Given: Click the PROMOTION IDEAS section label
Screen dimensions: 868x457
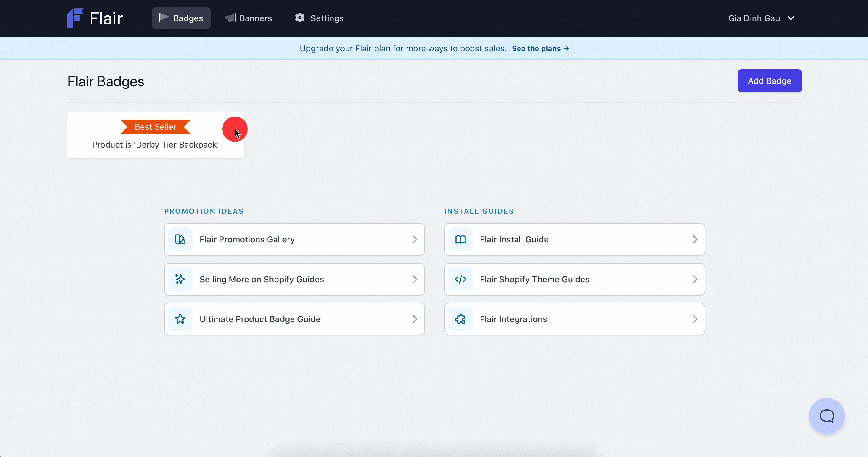Looking at the screenshot, I should tap(204, 211).
